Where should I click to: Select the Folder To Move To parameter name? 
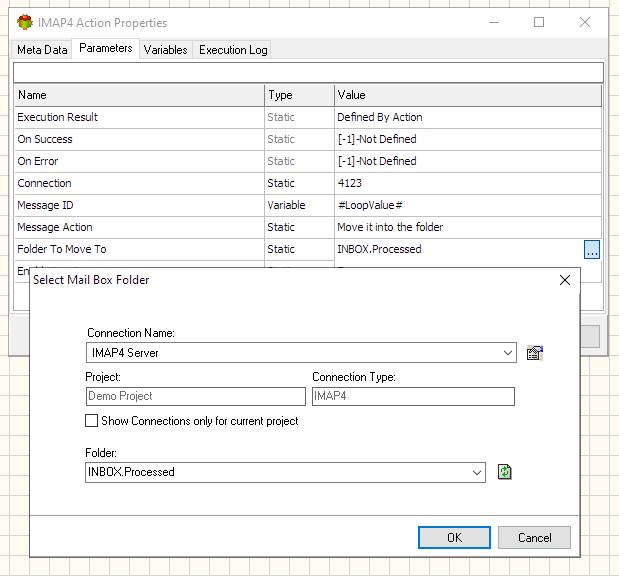pyautogui.click(x=62, y=250)
